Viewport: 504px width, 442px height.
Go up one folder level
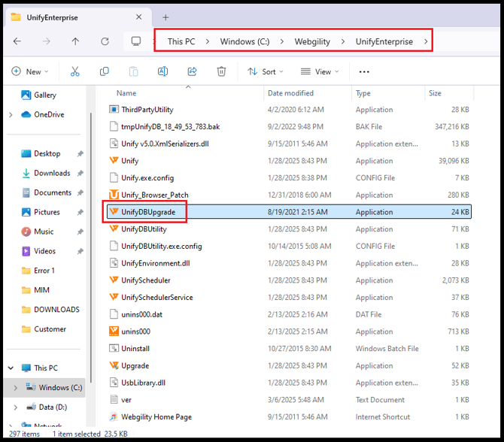click(x=75, y=41)
